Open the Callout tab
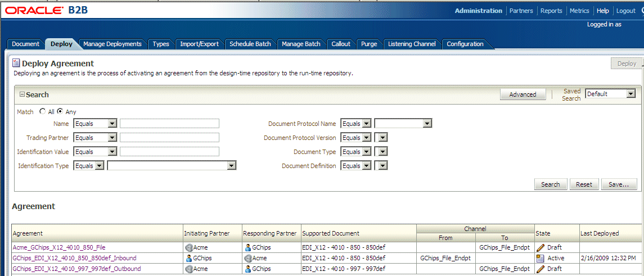The width and height of the screenshot is (644, 276). [341, 44]
